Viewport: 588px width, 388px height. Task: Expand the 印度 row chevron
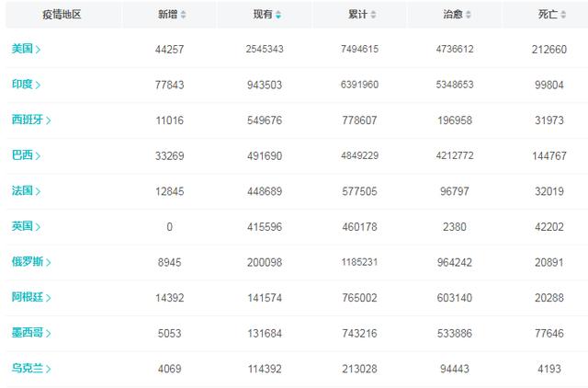38,85
